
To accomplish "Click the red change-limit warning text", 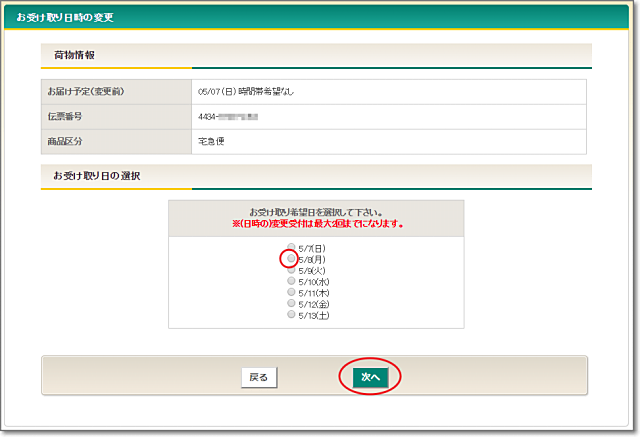I will click(316, 224).
